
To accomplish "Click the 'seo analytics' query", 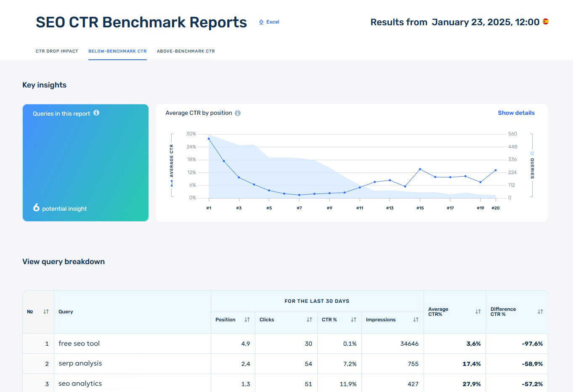I will (x=80, y=384).
